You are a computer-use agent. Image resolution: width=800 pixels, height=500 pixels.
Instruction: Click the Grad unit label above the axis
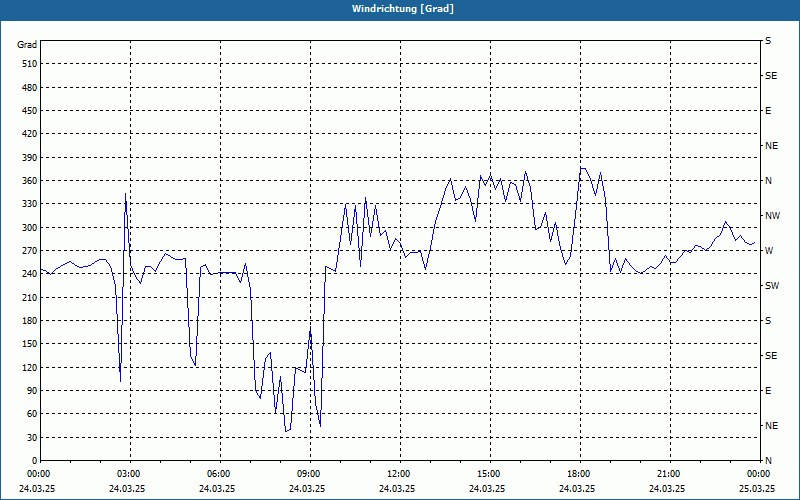27,45
